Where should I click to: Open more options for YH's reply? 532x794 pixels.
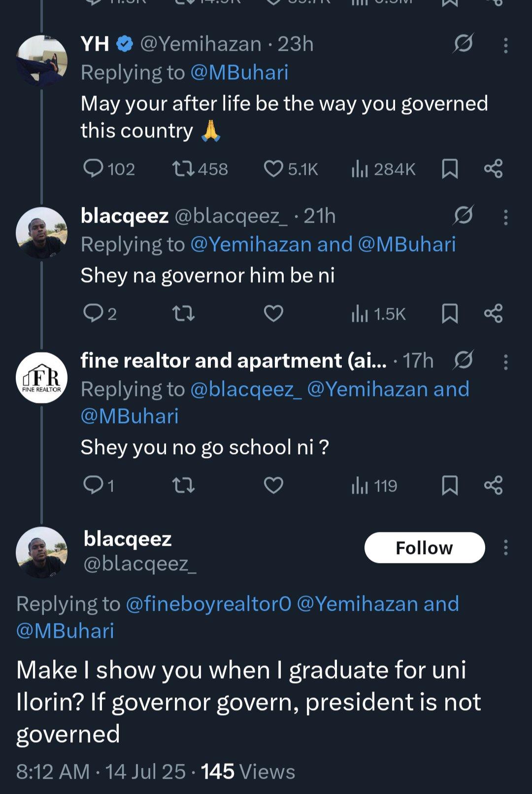click(x=505, y=45)
